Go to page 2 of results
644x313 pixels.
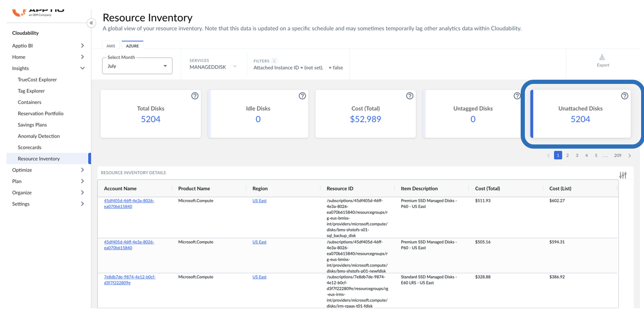tap(567, 155)
